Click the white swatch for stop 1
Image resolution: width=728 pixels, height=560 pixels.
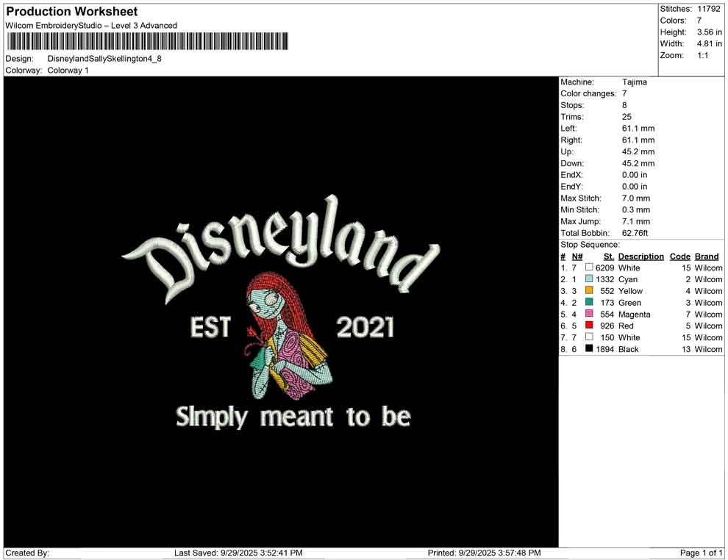(589, 268)
